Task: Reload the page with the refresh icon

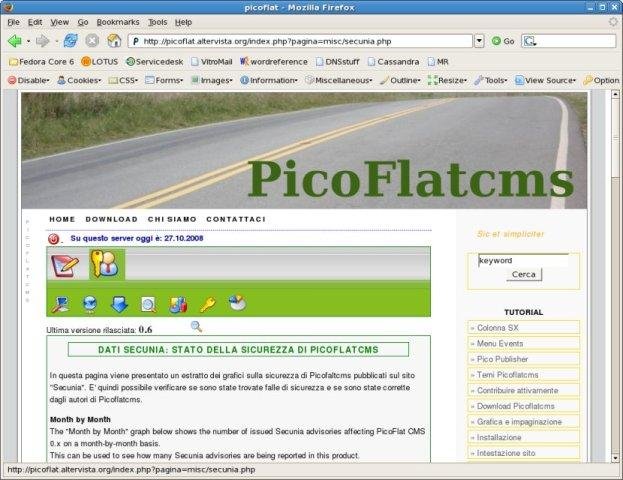Action: pos(71,41)
